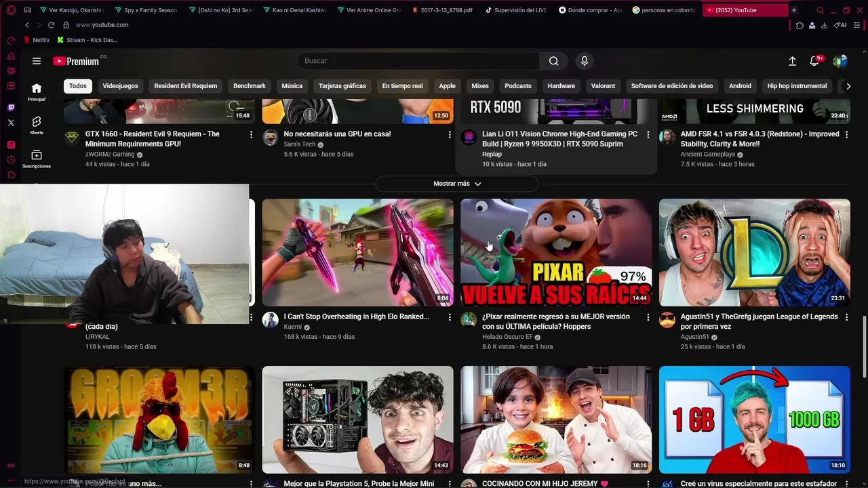Open the browser downloads icon

pos(824,25)
